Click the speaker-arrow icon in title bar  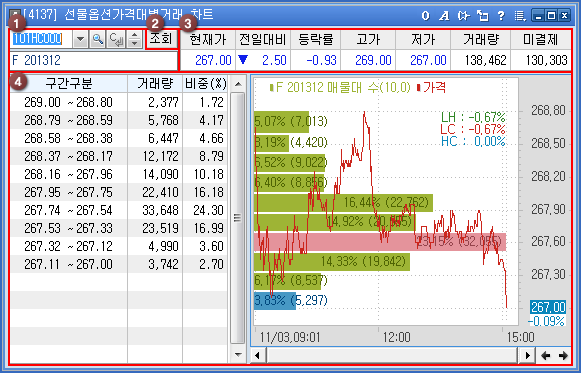463,16
